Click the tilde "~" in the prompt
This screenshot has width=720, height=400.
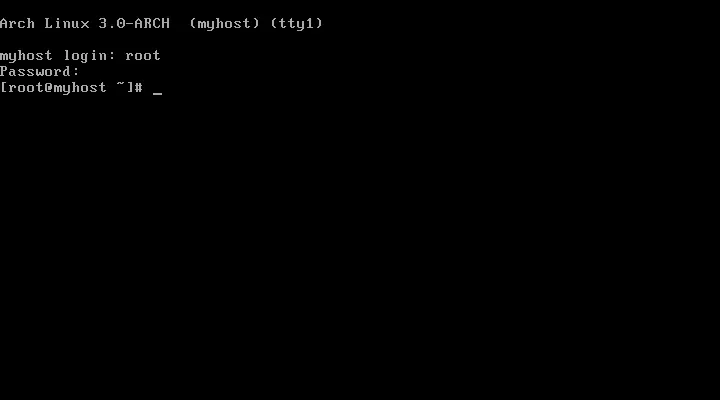click(x=120, y=85)
